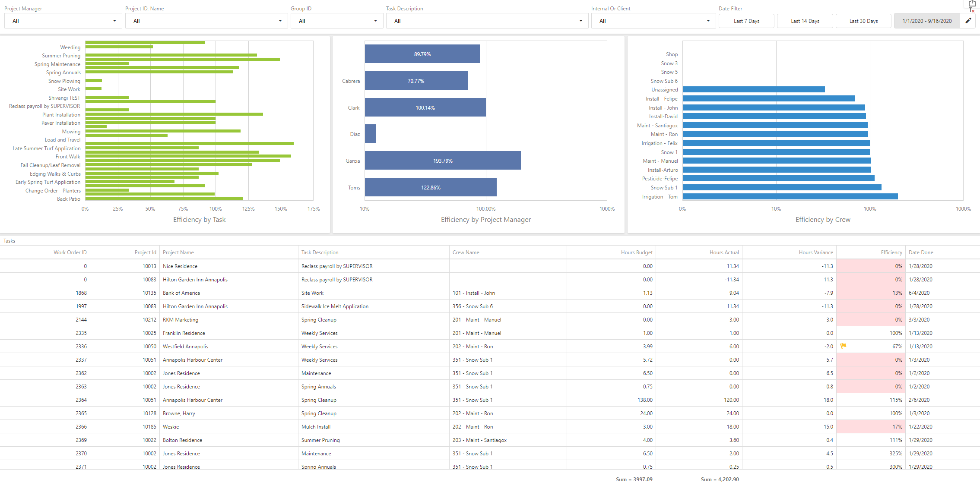Screen dimensions: 980x489
Task: Open the Internal Or Client dropdown
Action: pos(653,21)
